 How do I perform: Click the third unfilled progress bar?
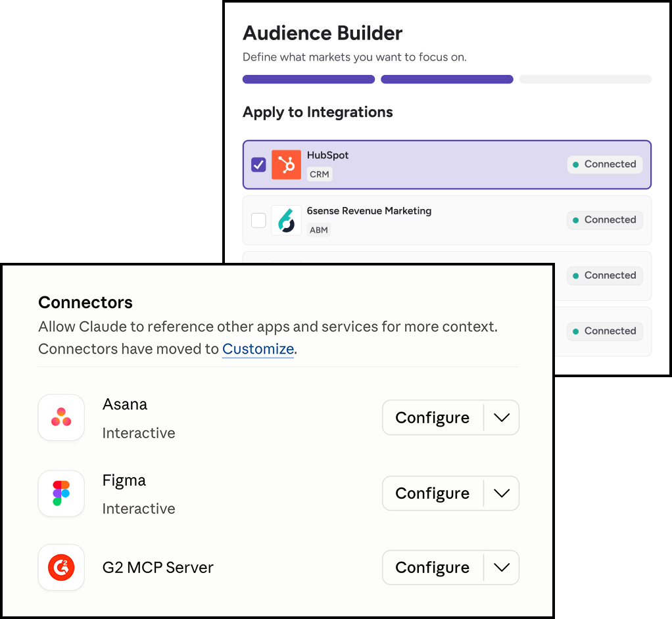[x=585, y=80]
